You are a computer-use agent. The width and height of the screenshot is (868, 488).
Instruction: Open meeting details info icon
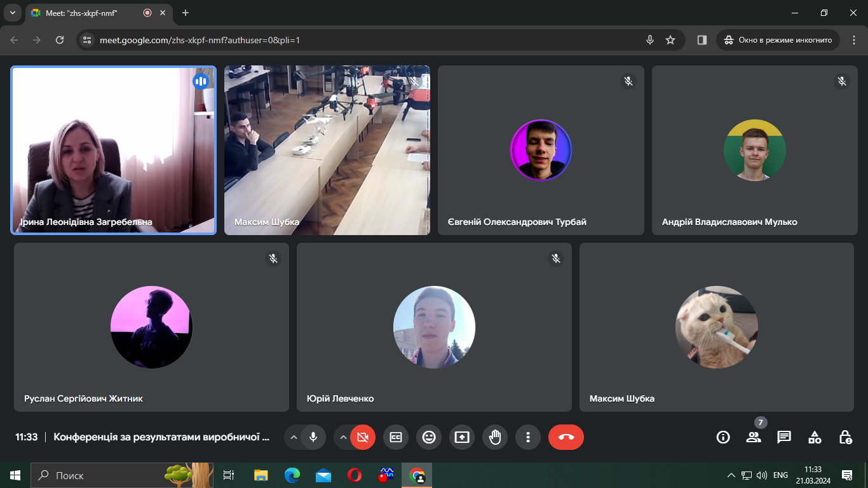pos(723,437)
